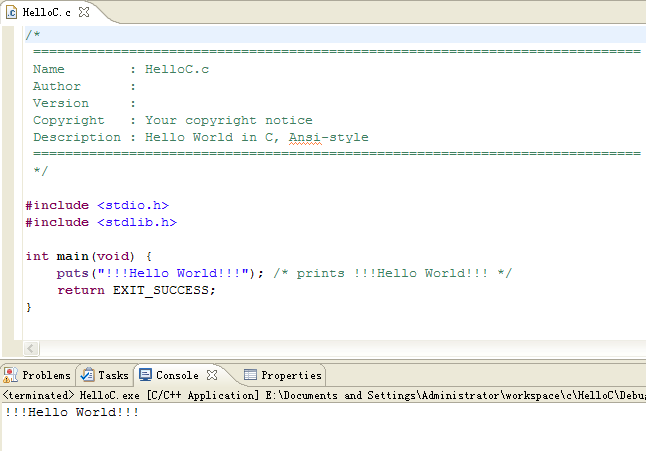Click the Console monitor icon
This screenshot has height=451, width=646.
pos(145,375)
